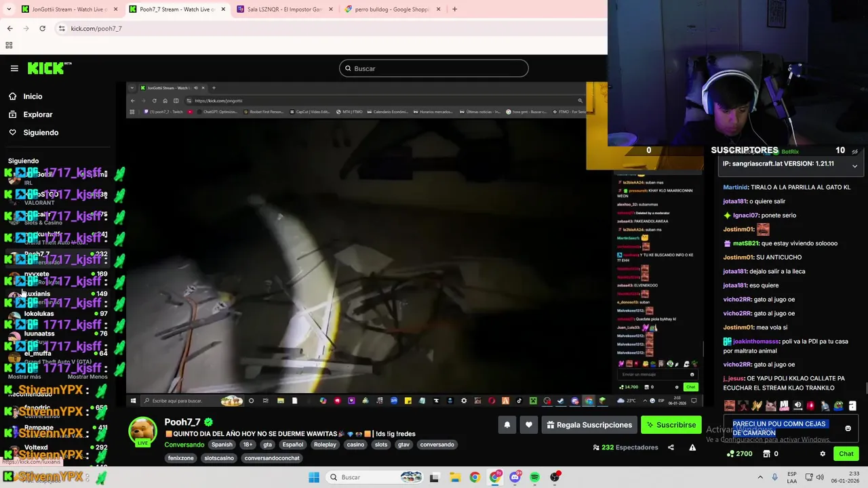Open the Kick hamburger sidebar menu
Viewport: 868px width, 488px height.
14,68
